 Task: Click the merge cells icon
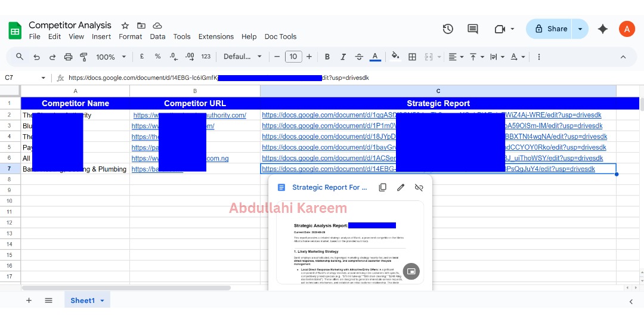pyautogui.click(x=429, y=57)
